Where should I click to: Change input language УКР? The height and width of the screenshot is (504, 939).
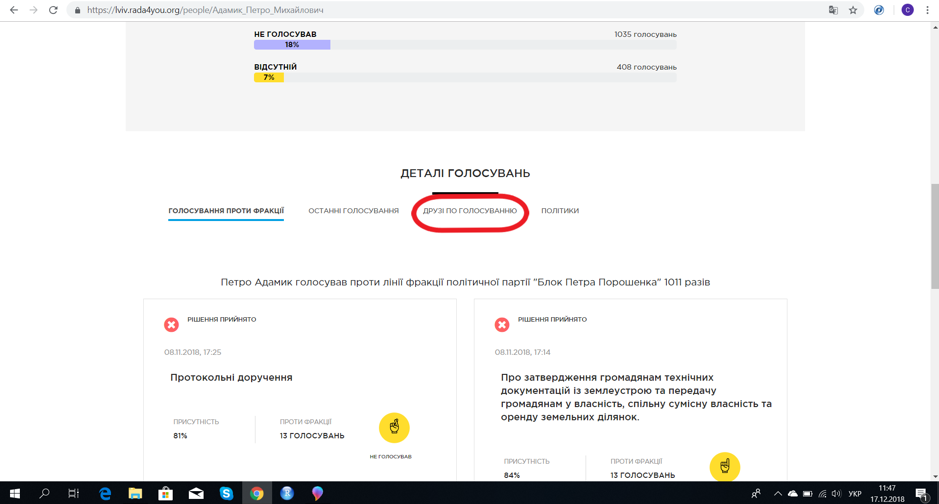[x=855, y=494]
